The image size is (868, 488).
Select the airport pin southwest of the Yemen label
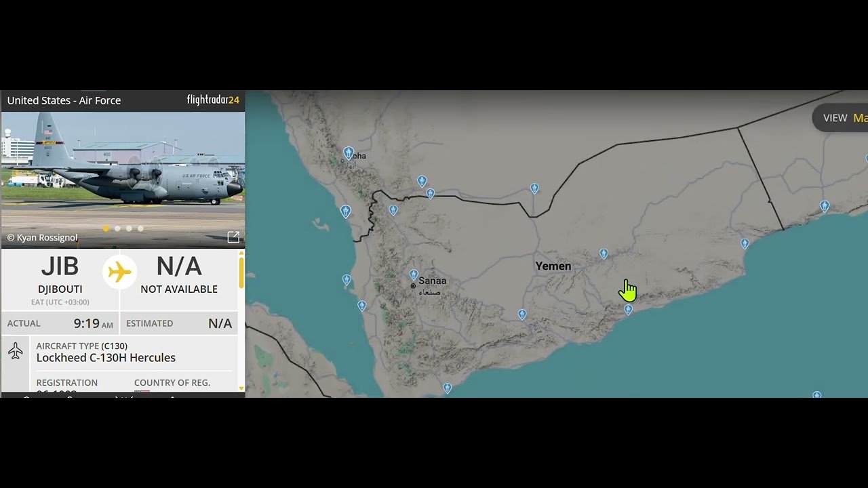(522, 314)
